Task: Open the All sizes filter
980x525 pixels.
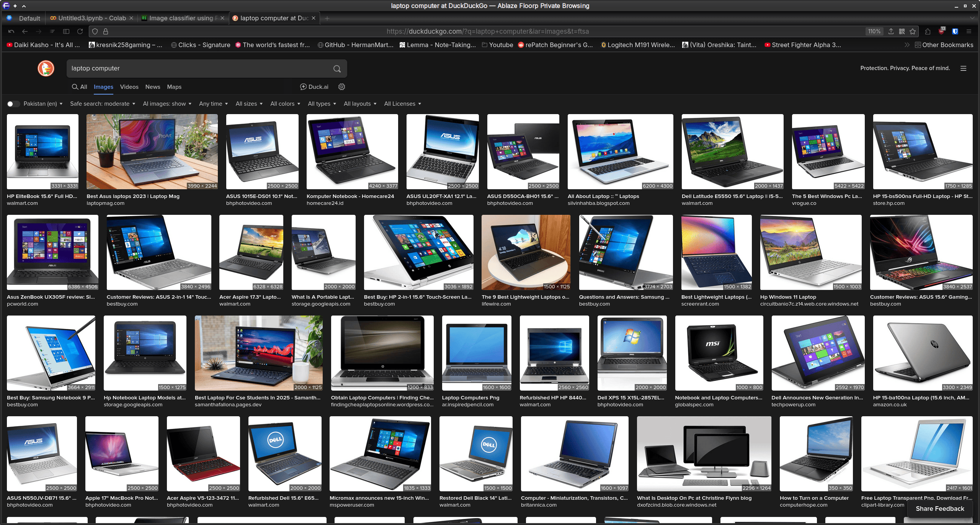Action: coord(249,104)
